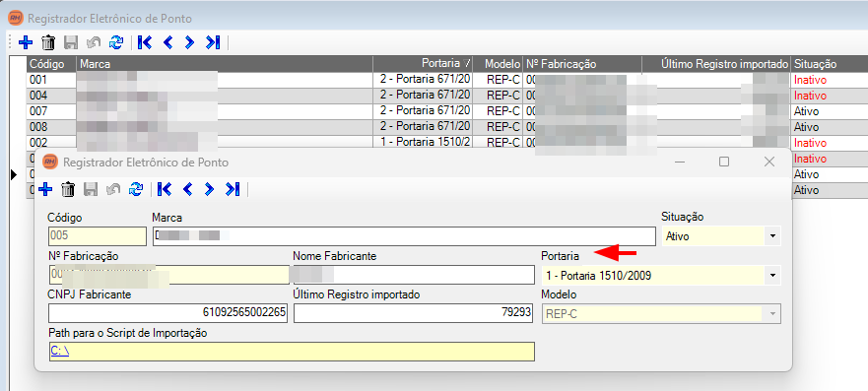Click the add record plus icon in background window toolbar
This screenshot has height=391, width=868.
click(26, 42)
